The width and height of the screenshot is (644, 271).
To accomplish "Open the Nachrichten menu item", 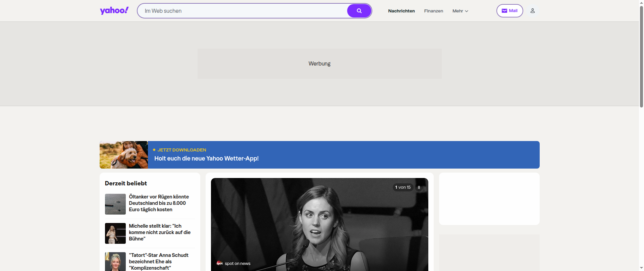I will tap(401, 11).
